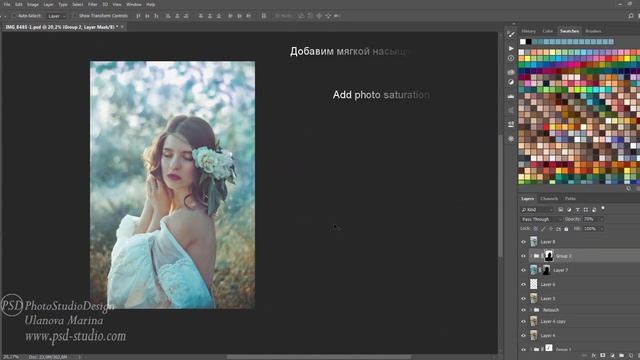Open the Image menu
640x360 pixels.
(x=33, y=4)
